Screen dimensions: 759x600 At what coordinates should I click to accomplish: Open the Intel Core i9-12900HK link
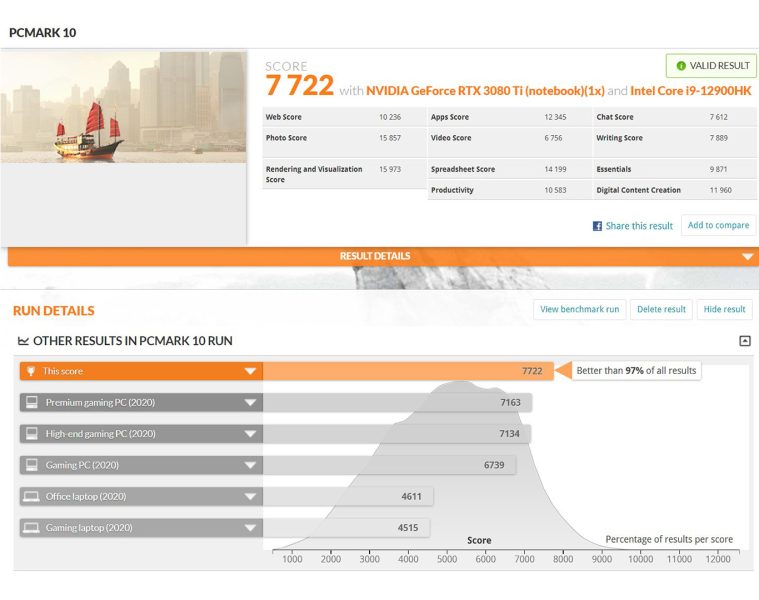pos(691,91)
